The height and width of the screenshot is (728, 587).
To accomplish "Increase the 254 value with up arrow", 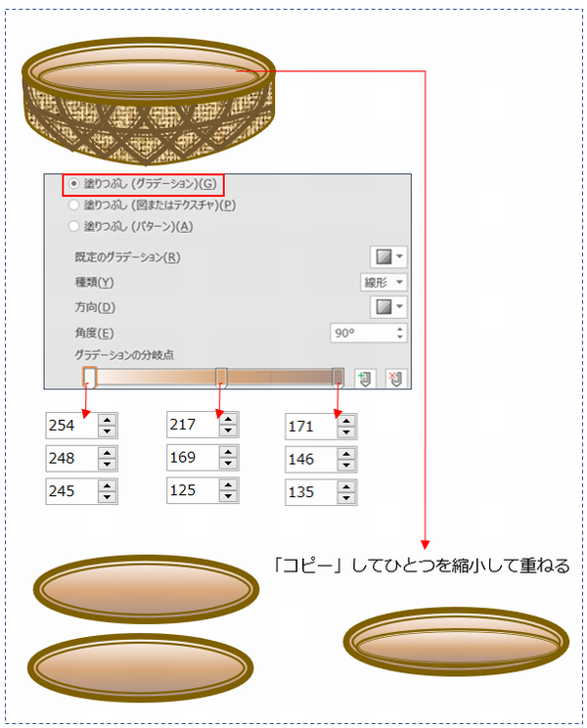I will click(108, 420).
